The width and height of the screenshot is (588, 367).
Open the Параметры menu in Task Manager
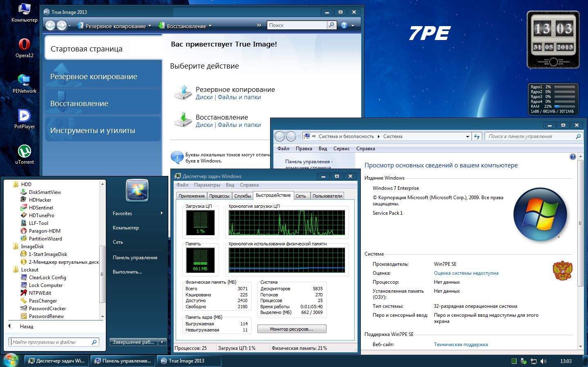207,185
